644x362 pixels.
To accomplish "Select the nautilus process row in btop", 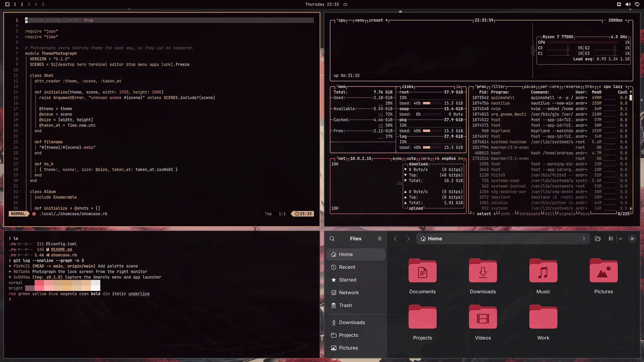I will pos(549,103).
